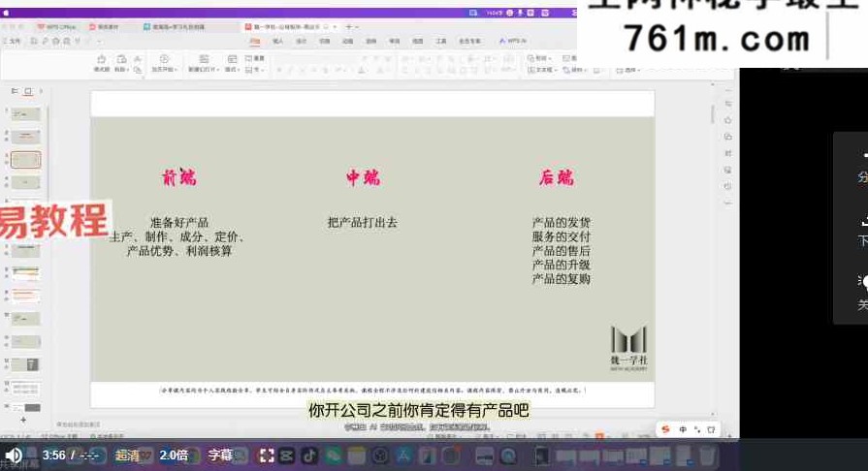Switch to the third document tab with teal icon
868x471 pixels.
174,26
